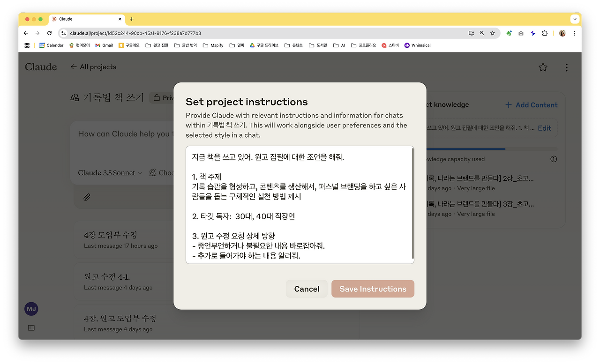
Task: Open style options via the quill icon
Action: click(152, 172)
